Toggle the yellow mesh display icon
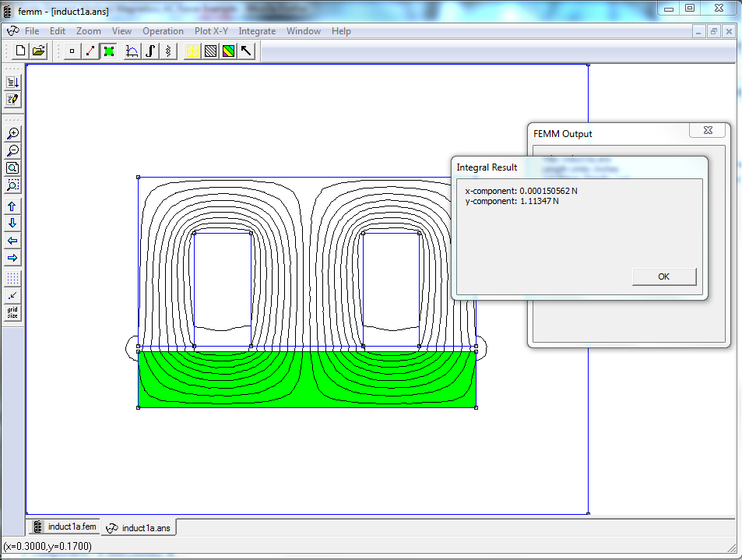The height and width of the screenshot is (560, 742). click(192, 51)
